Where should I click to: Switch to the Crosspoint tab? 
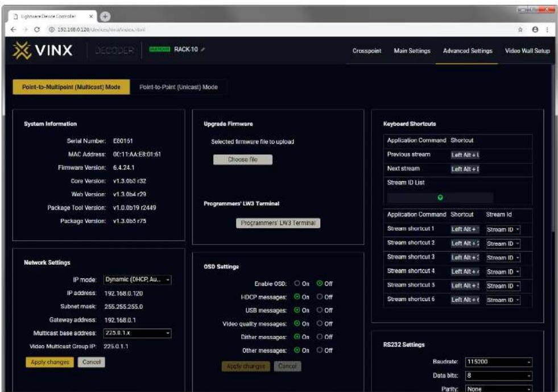tap(366, 51)
